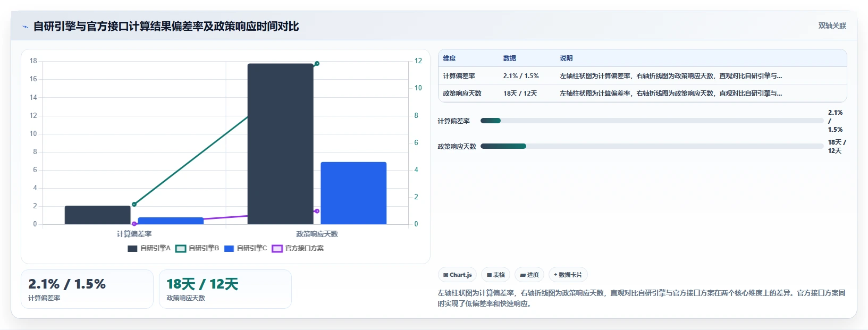Screen dimensions: 868x330
Task: Click the dark 计算偏差率 bar
Action: (97, 215)
